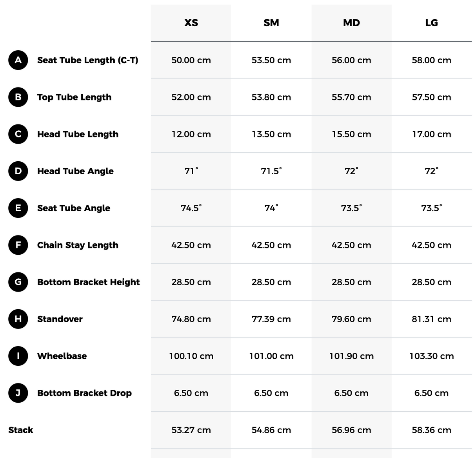The height and width of the screenshot is (458, 476).
Task: Click the letter B circle icon
Action: pyautogui.click(x=18, y=97)
